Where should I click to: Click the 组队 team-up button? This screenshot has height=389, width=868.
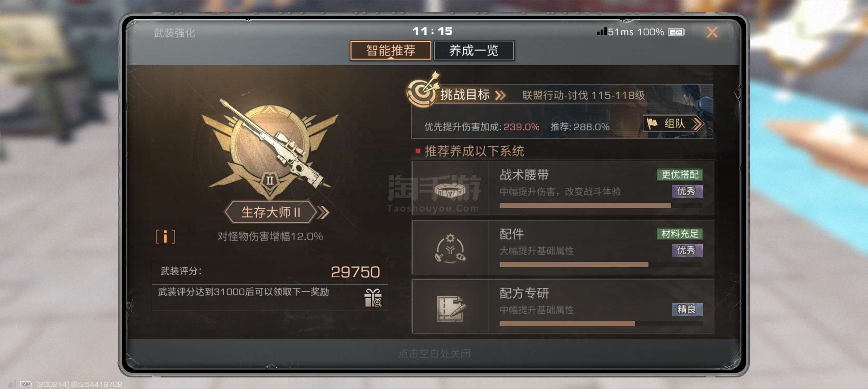pyautogui.click(x=673, y=124)
